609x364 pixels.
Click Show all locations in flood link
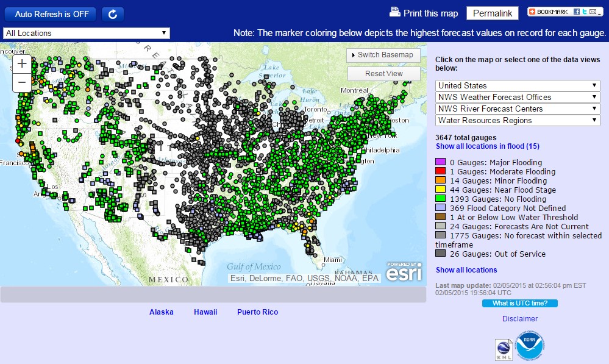pos(487,146)
